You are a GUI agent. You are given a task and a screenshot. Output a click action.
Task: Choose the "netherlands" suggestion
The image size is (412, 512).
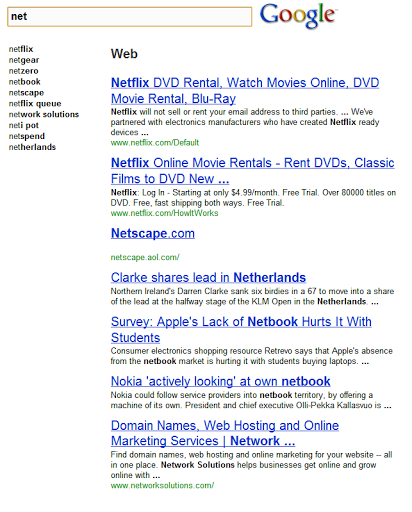click(32, 147)
